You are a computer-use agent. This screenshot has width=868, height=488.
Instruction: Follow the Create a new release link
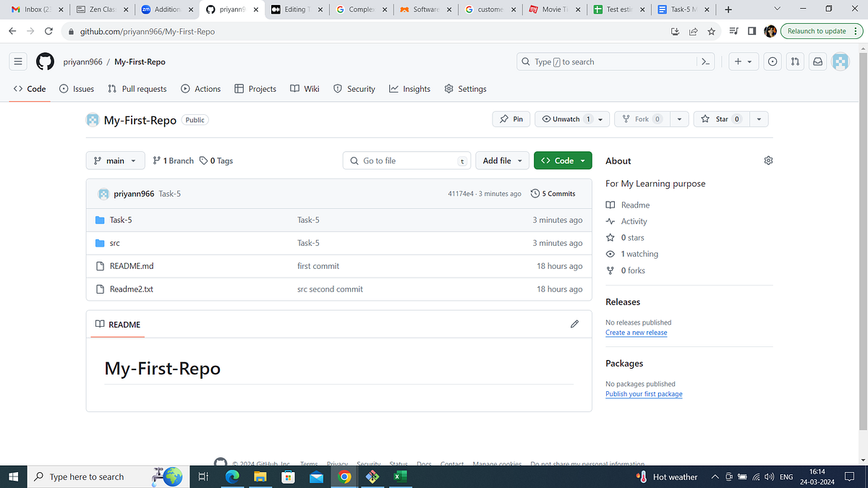636,332
